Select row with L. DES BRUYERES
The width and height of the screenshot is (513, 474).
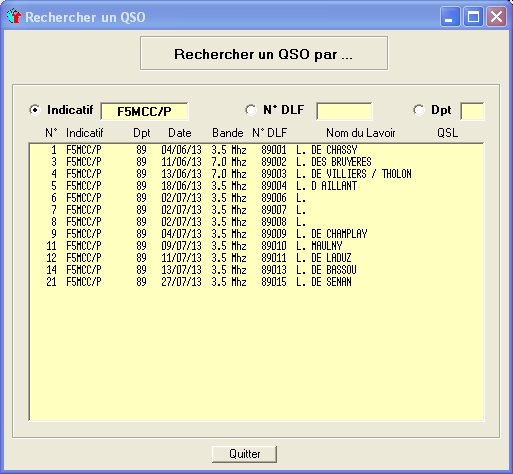[x=256, y=162]
